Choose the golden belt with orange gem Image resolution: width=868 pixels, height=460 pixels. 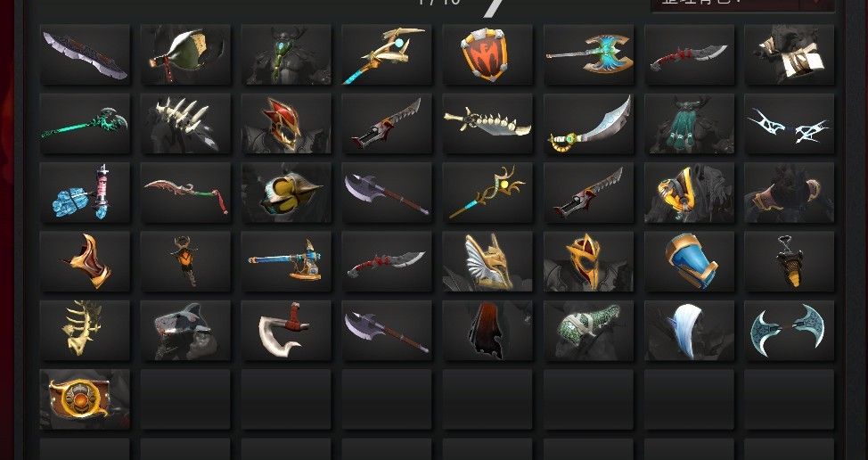(x=86, y=399)
